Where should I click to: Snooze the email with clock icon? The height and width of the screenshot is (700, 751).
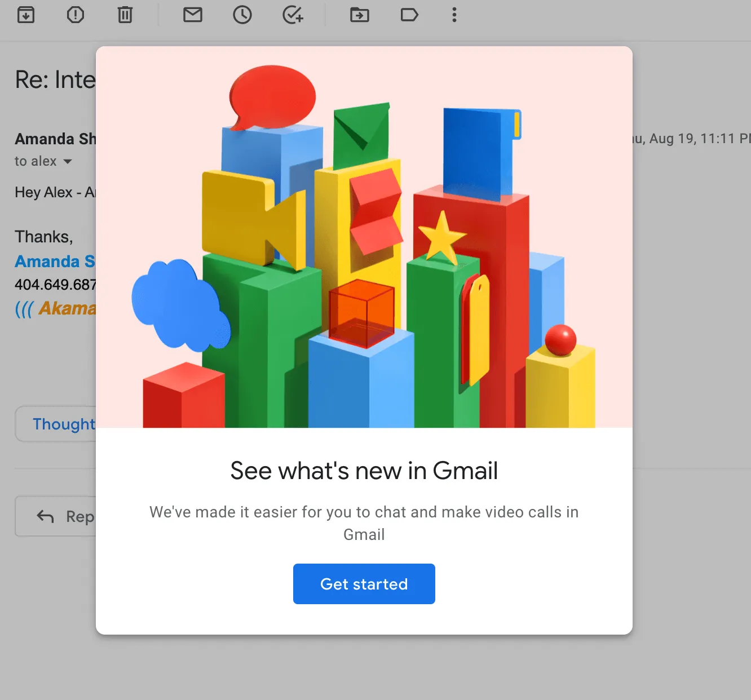(x=242, y=15)
